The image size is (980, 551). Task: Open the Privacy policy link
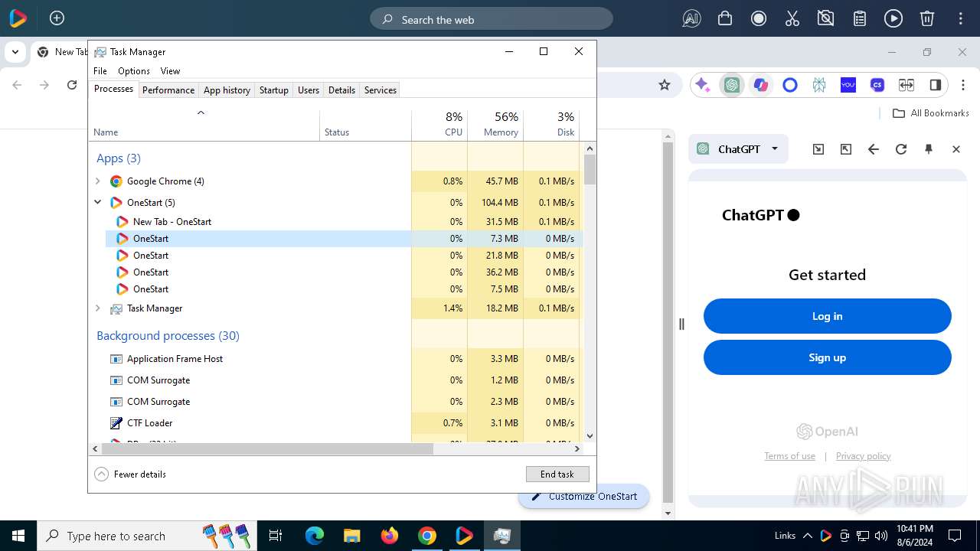click(x=863, y=456)
